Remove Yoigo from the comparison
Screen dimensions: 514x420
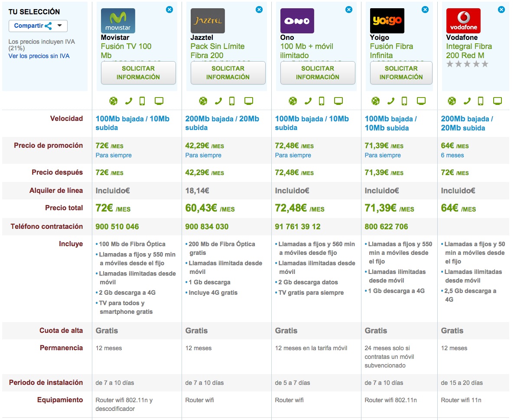click(425, 10)
